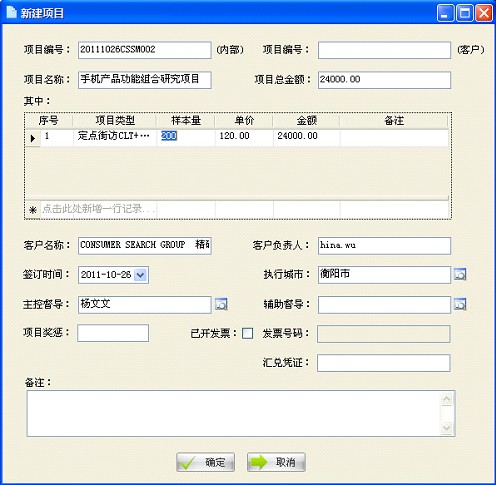The width and height of the screenshot is (496, 485).
Task: Click the 项目总金额 field 24000.00
Action: tap(384, 80)
